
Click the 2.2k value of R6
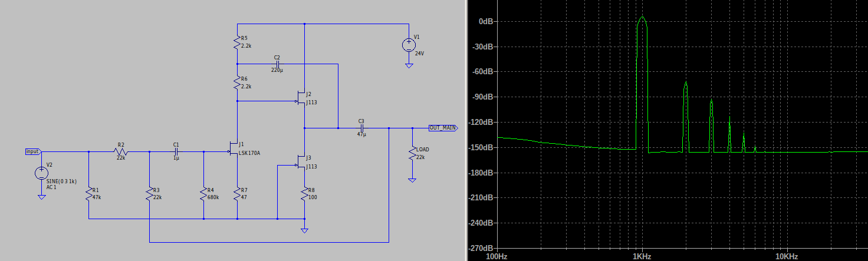(246, 86)
